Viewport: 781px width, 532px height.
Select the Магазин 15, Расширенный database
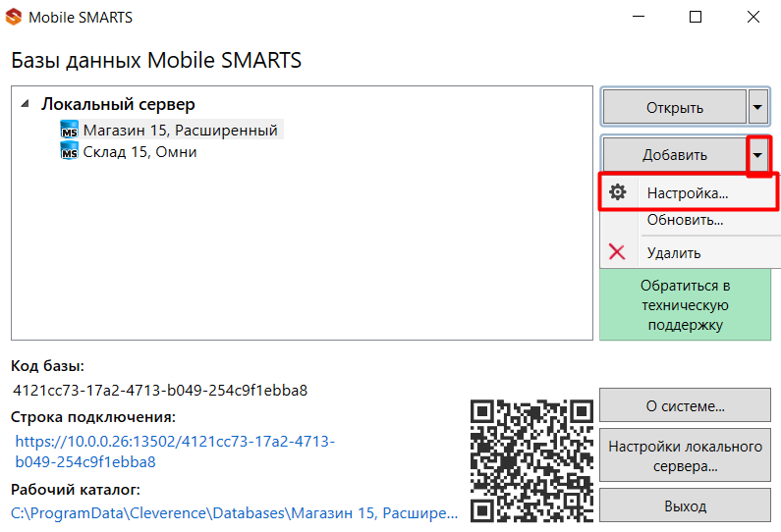coord(180,130)
